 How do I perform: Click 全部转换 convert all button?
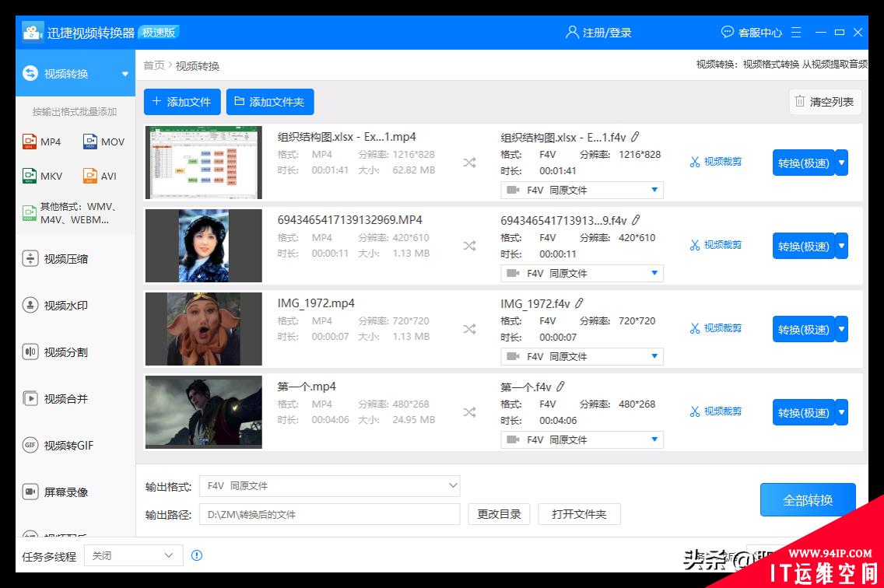[807, 500]
